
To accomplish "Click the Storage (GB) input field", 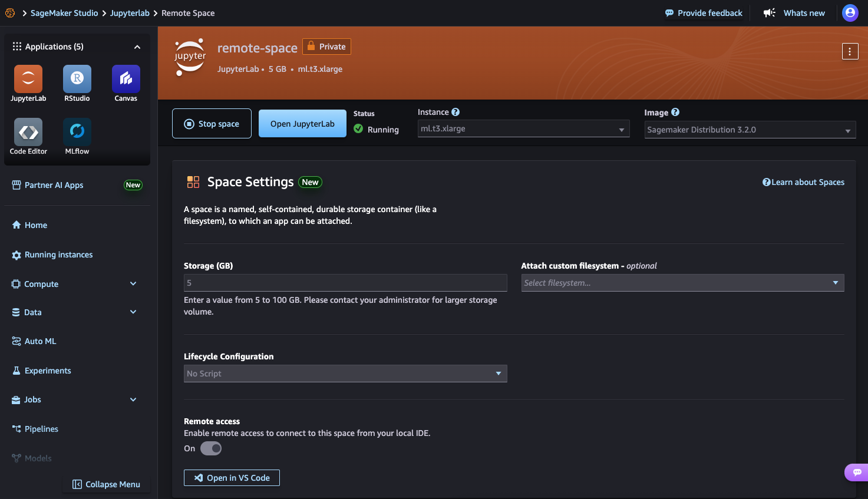I will (x=345, y=283).
